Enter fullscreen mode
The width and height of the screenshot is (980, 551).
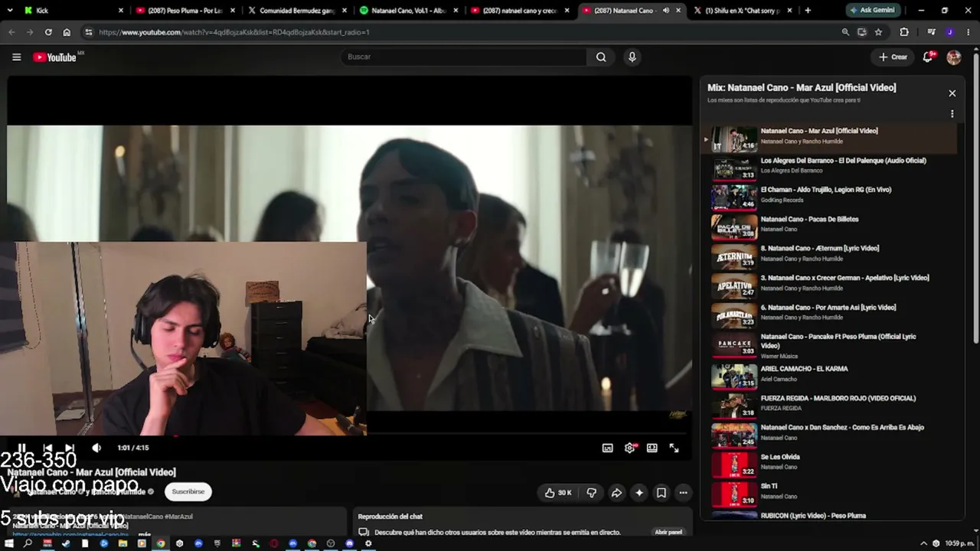pyautogui.click(x=674, y=448)
